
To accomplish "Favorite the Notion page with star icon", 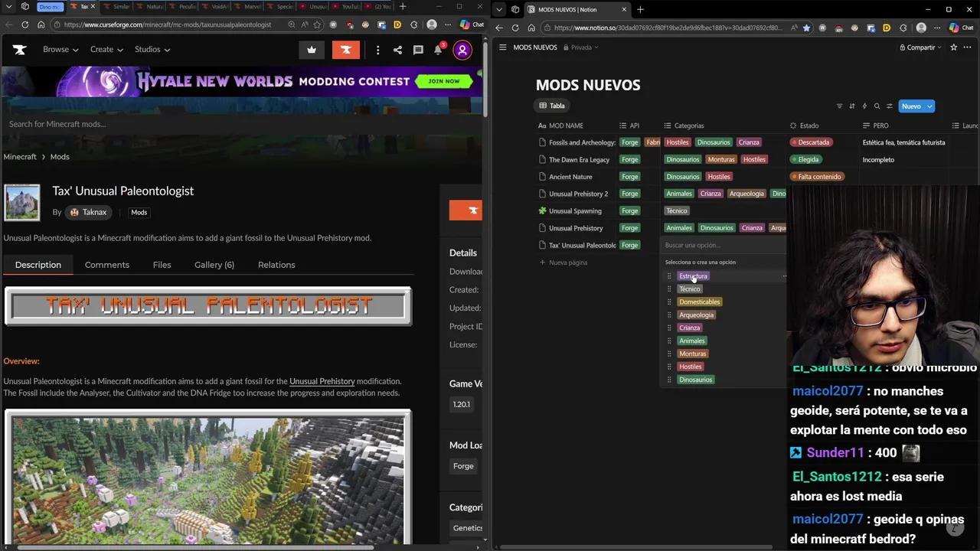I will (953, 47).
